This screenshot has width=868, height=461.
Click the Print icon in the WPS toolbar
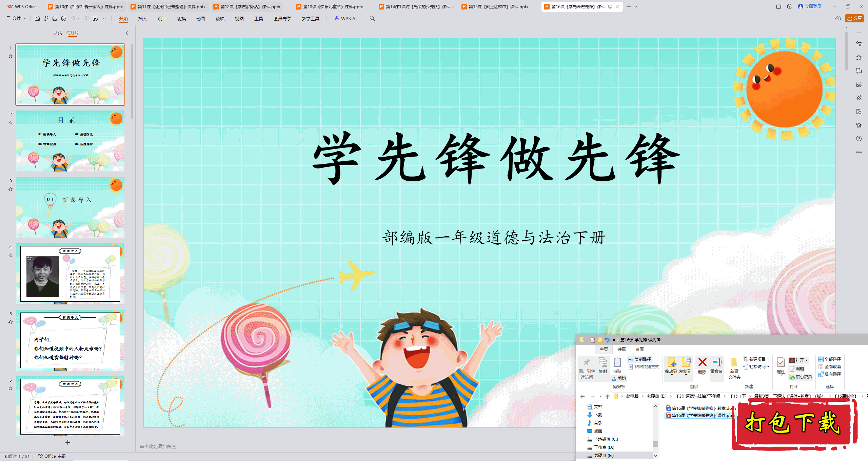tap(55, 18)
